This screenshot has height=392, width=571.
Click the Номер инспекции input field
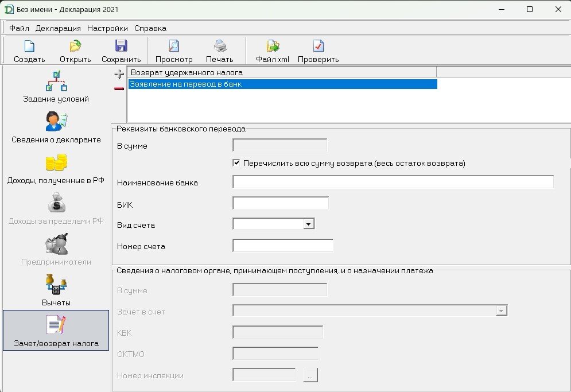pos(264,375)
